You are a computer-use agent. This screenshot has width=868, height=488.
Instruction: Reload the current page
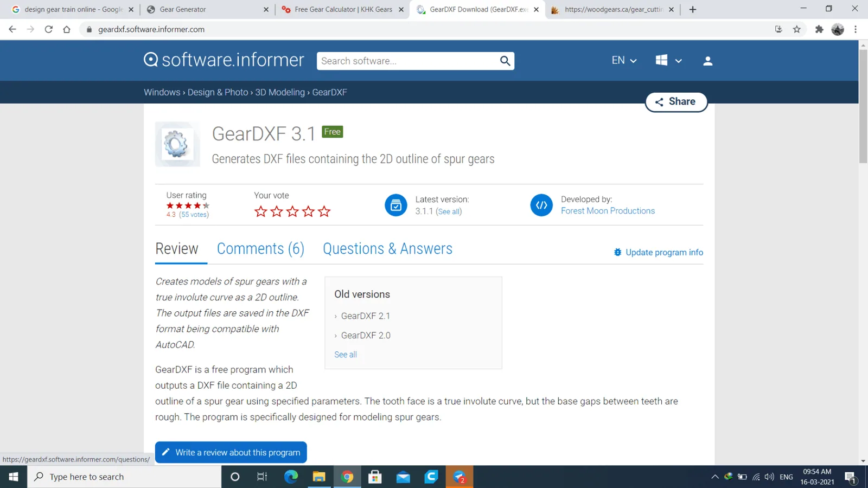point(49,29)
